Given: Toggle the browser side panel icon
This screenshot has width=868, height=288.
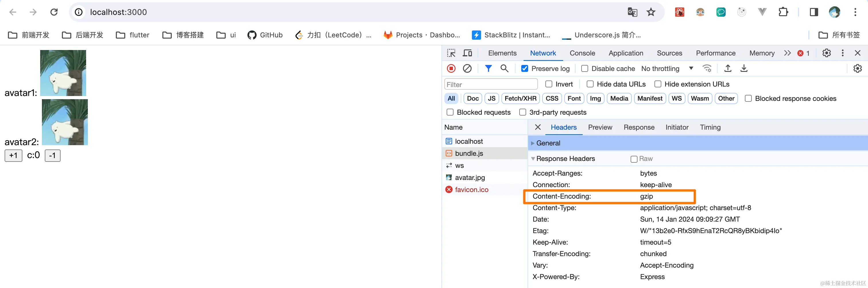Looking at the screenshot, I should 814,12.
